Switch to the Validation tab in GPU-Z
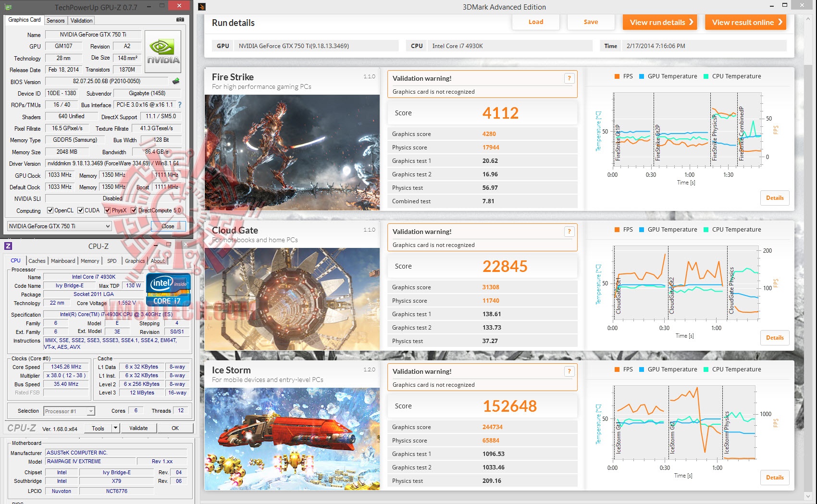Screen dimensions: 817x504 pyautogui.click(x=82, y=21)
